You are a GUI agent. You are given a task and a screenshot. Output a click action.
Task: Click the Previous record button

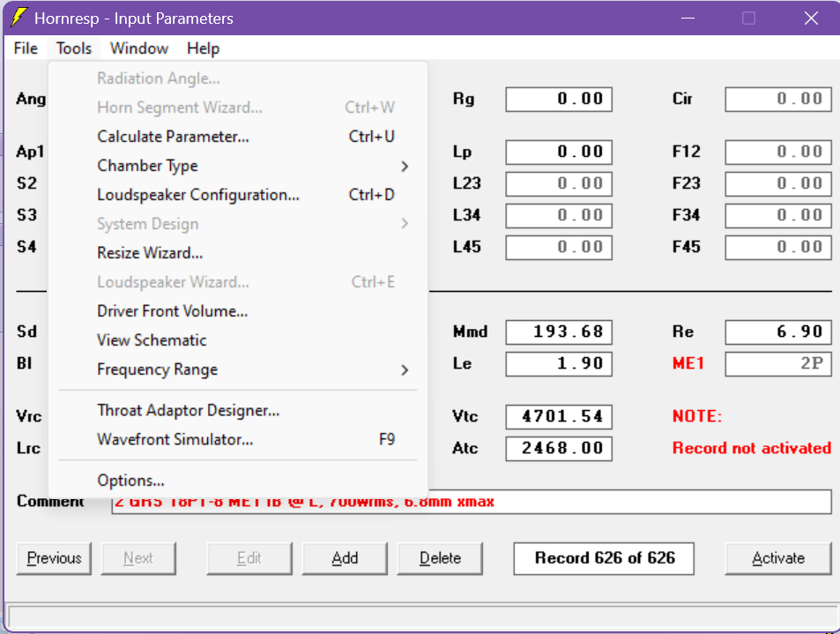tap(54, 558)
